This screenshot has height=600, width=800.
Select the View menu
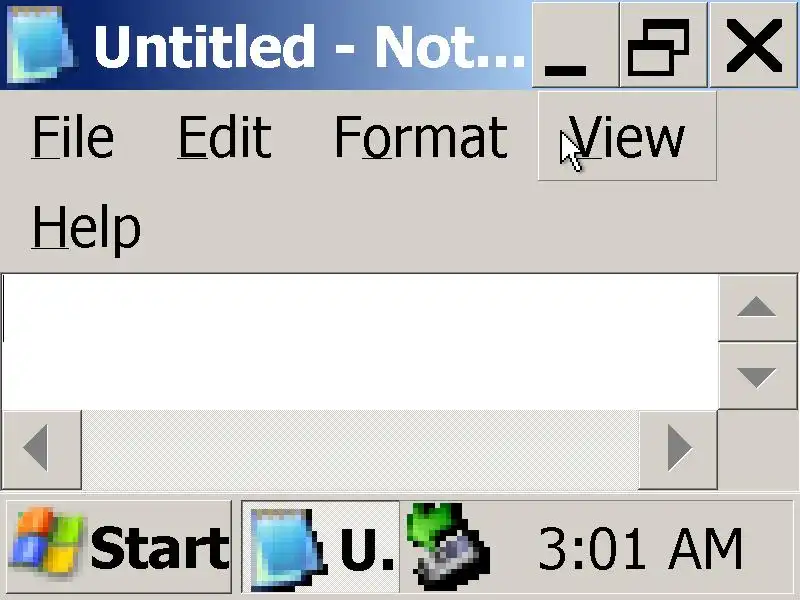pyautogui.click(x=627, y=136)
